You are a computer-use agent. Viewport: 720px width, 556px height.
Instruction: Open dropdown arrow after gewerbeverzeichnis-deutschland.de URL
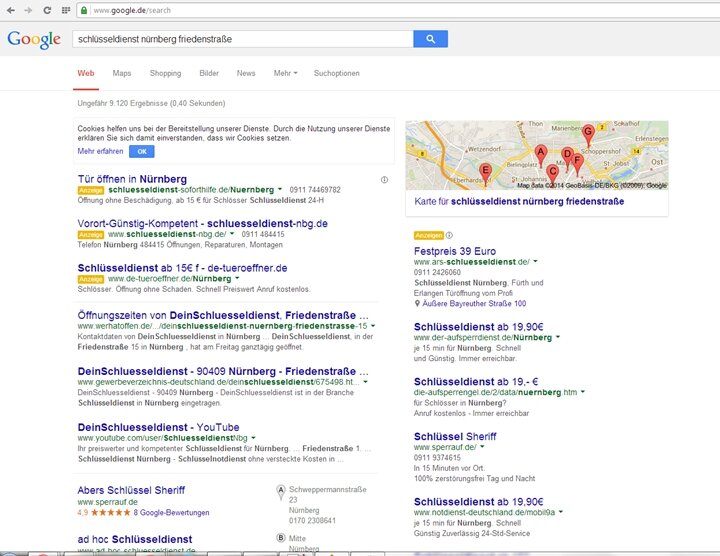click(366, 382)
